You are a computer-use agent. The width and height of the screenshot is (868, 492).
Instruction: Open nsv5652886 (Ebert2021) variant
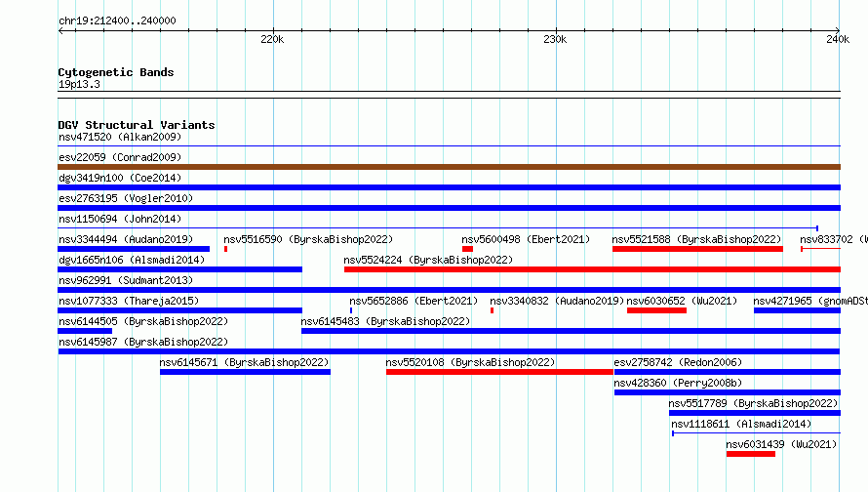tap(414, 301)
